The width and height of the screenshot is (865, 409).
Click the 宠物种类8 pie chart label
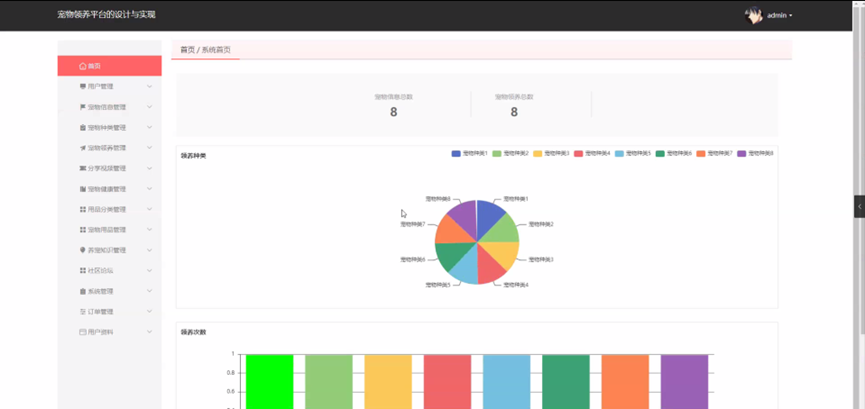(x=438, y=199)
